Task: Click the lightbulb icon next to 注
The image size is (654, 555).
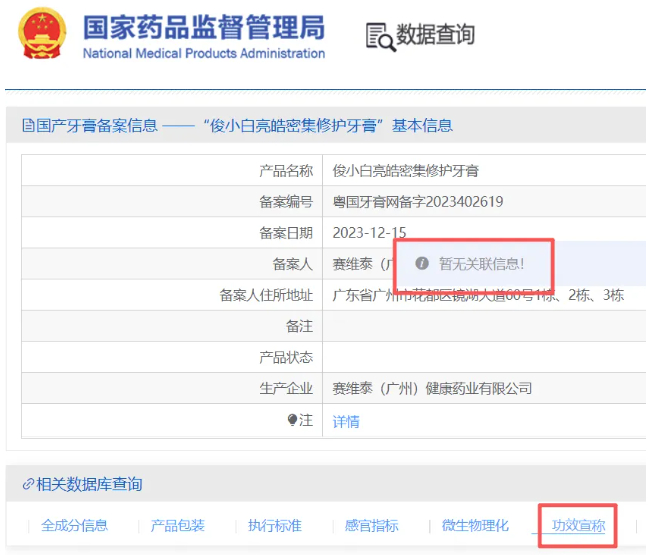Action: pyautogui.click(x=292, y=419)
